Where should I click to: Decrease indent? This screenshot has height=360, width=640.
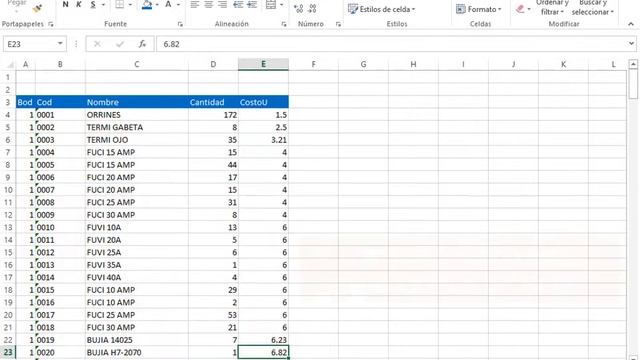238,5
